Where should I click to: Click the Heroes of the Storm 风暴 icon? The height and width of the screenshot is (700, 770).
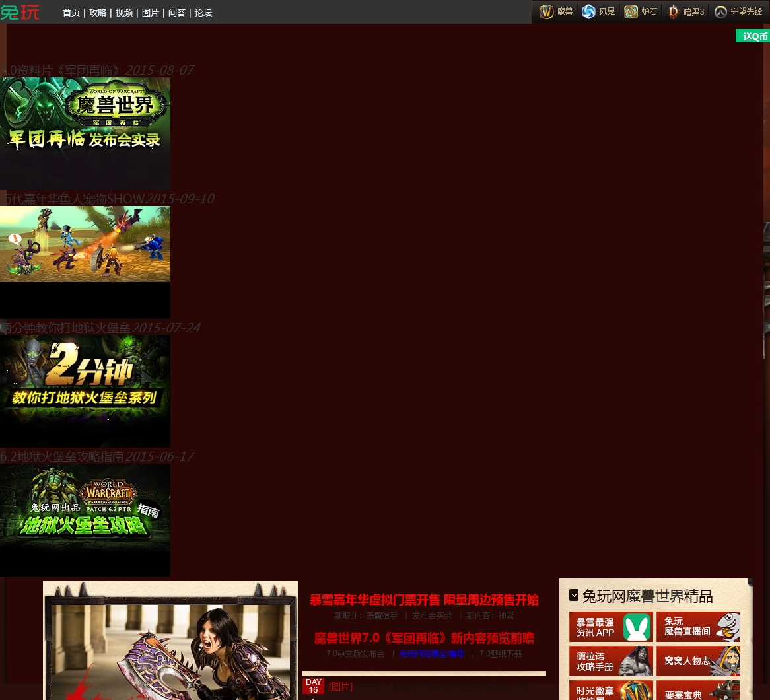point(598,12)
